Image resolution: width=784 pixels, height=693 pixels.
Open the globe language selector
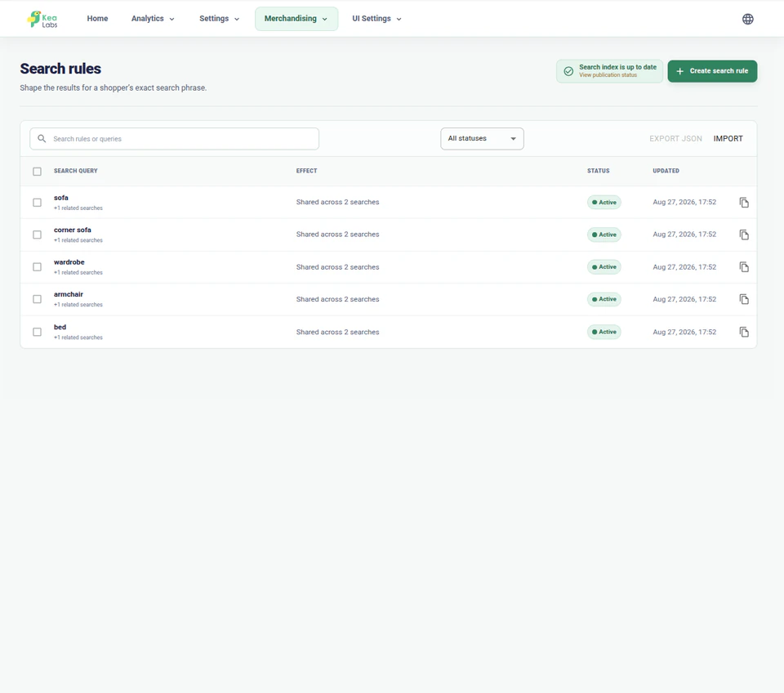coord(747,19)
